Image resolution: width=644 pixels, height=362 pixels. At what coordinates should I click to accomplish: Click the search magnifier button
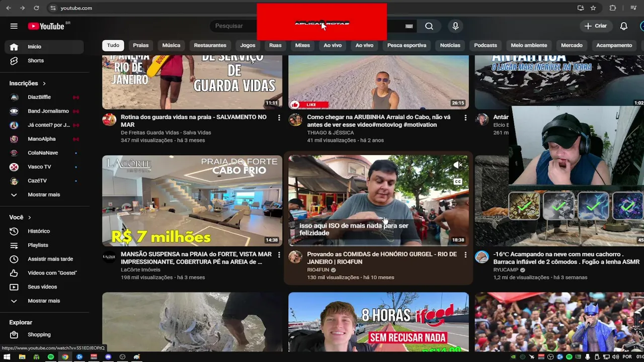[429, 26]
